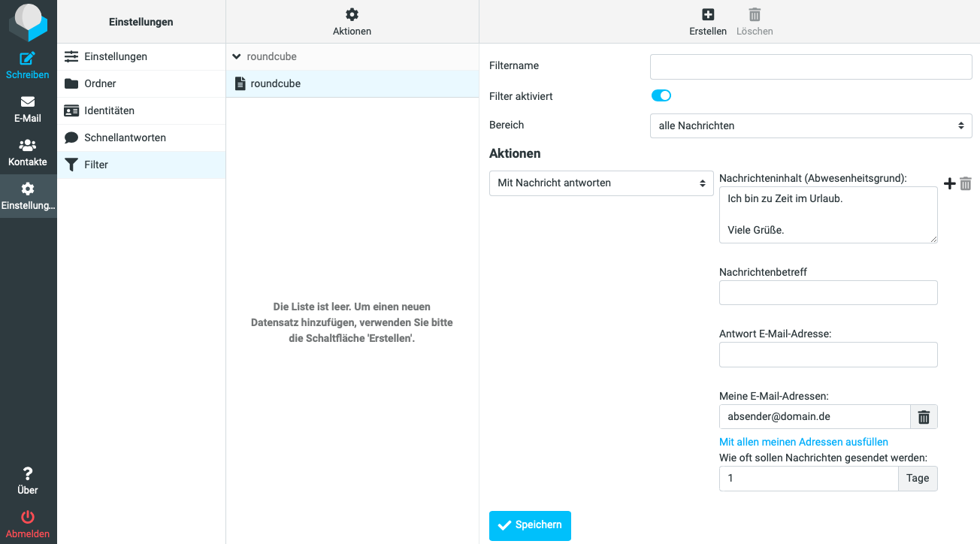Open the Schnellantworten section
This screenshot has height=544, width=980.
pyautogui.click(x=141, y=138)
